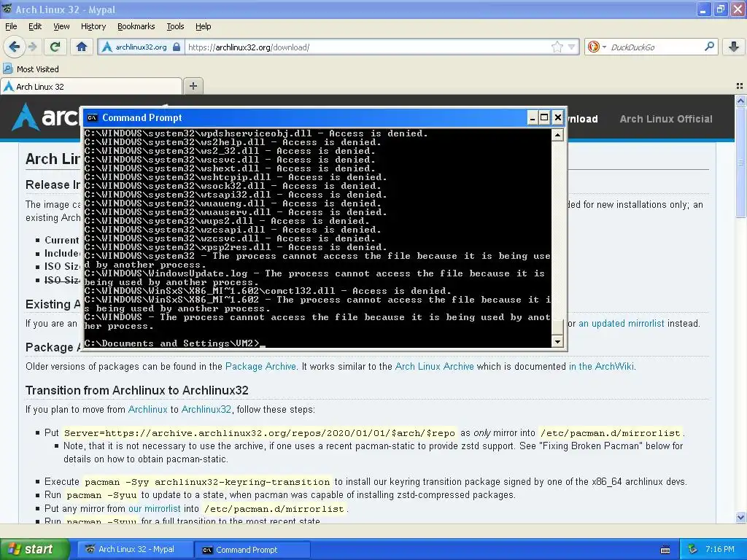Open the History menu
Image resolution: width=747 pixels, height=560 pixels.
(x=93, y=26)
